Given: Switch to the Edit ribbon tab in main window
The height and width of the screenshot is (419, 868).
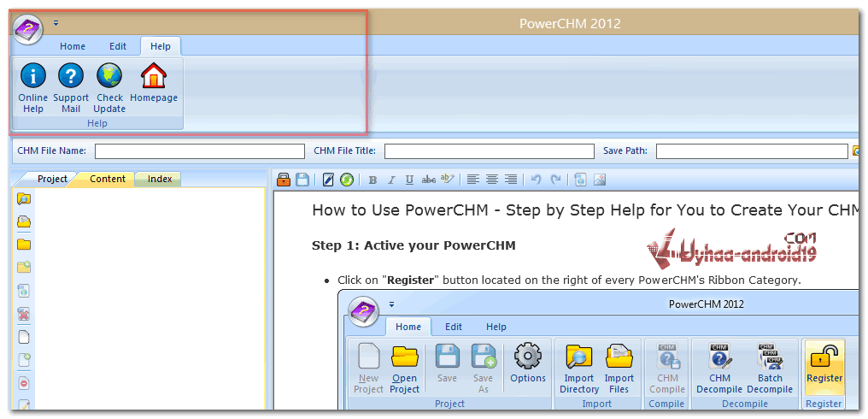Looking at the screenshot, I should [118, 46].
